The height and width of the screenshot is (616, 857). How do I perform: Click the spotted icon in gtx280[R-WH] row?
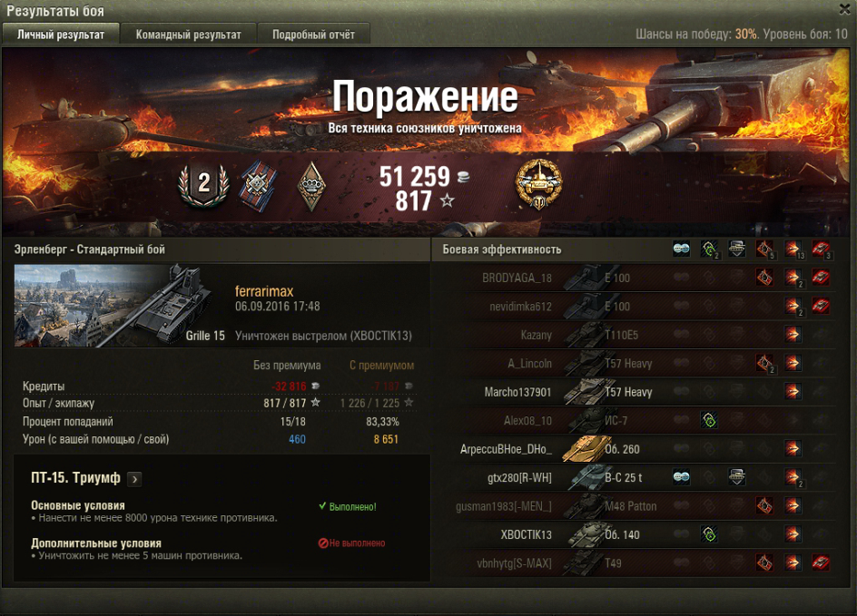(681, 477)
